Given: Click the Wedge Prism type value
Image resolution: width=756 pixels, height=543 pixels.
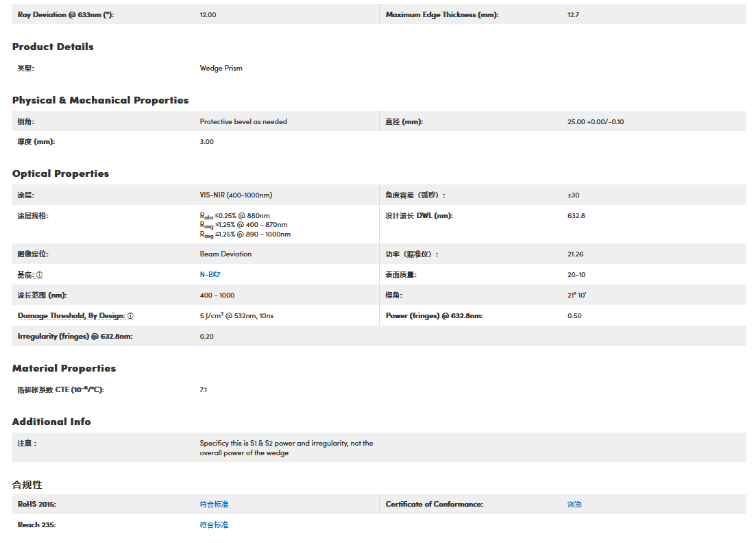Looking at the screenshot, I should (x=221, y=69).
